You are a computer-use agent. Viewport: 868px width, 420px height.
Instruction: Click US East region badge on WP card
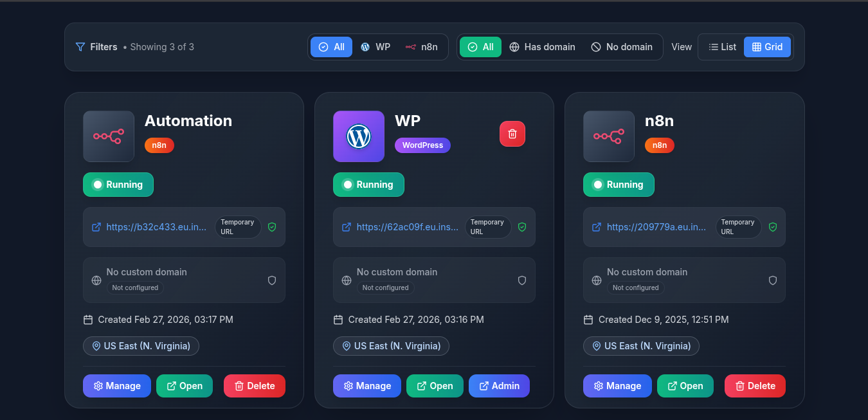click(391, 346)
